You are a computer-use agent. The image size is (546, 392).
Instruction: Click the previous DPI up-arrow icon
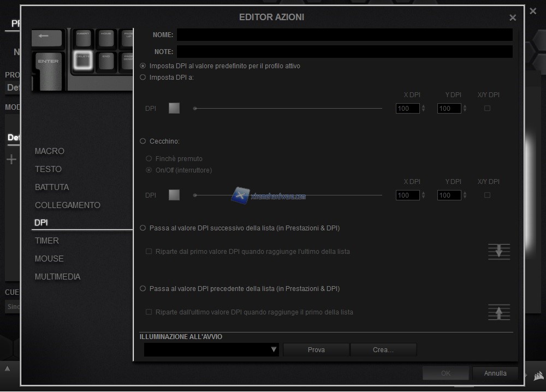point(498,312)
